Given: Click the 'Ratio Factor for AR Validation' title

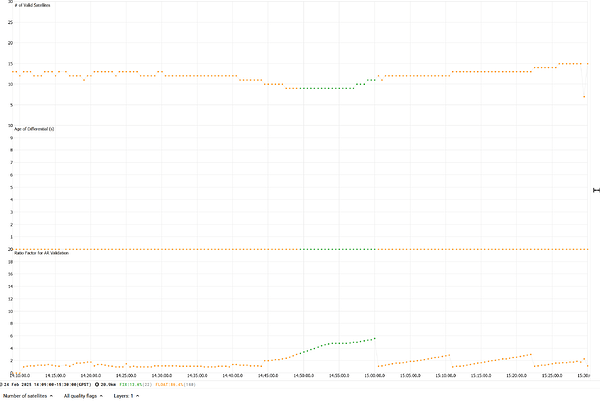Looking at the screenshot, I should [x=41, y=253].
